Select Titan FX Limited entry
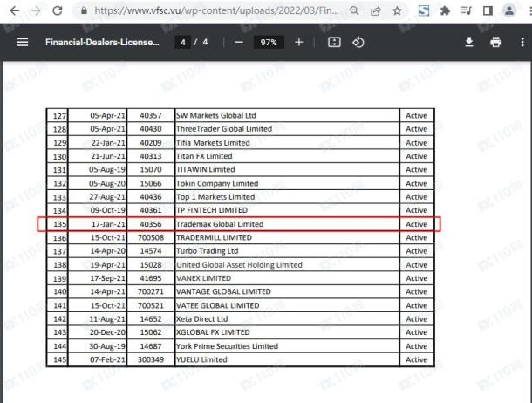Screen dimensions: 532x403 click(204, 156)
